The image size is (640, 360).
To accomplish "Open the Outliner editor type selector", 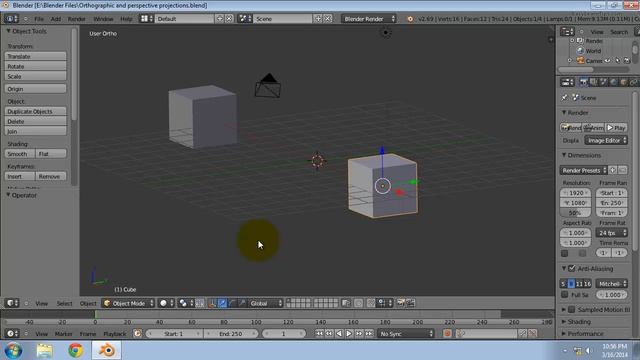I will pyautogui.click(x=567, y=31).
